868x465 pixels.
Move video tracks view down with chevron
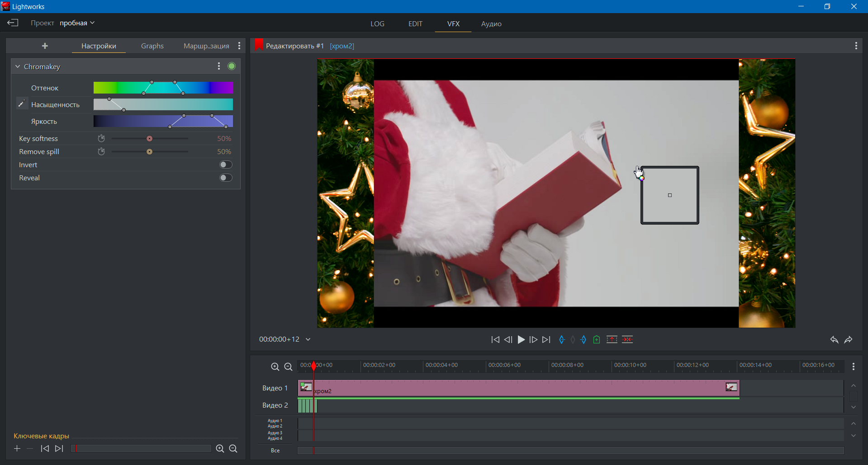tap(854, 408)
